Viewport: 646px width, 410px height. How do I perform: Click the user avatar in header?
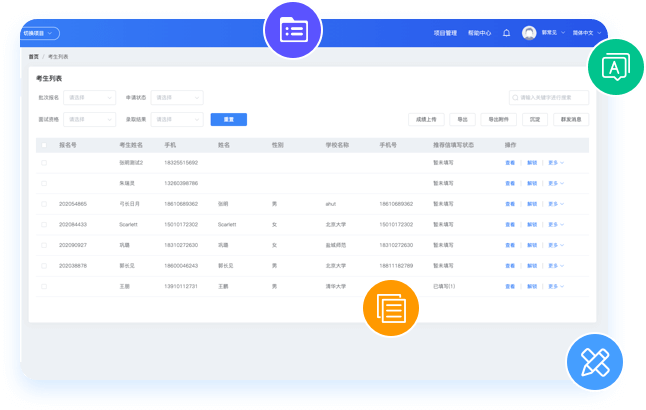point(529,33)
